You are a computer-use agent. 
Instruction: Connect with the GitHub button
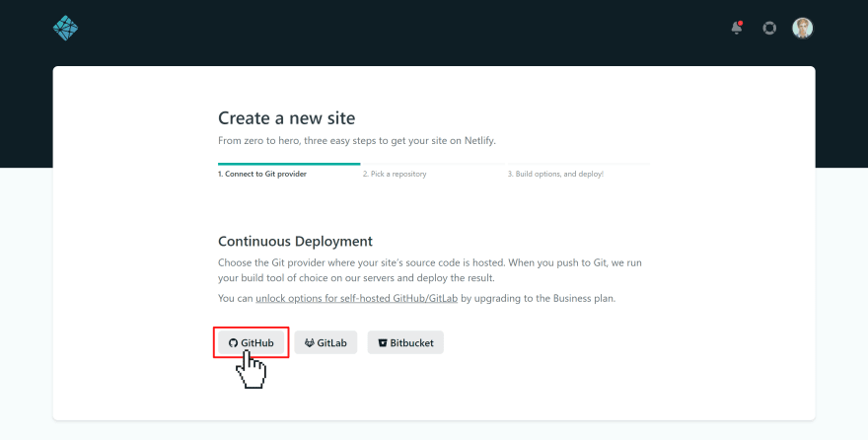[252, 342]
